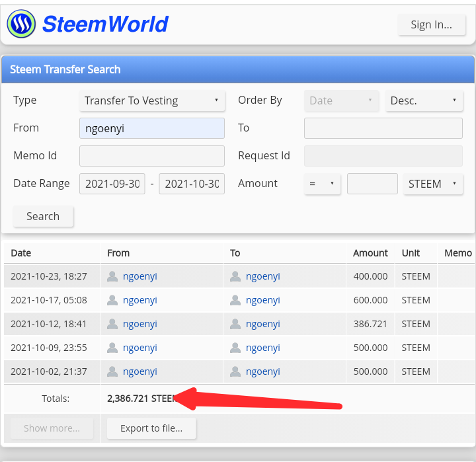Click From user avatar icon in 2021-10-17 row

point(112,300)
